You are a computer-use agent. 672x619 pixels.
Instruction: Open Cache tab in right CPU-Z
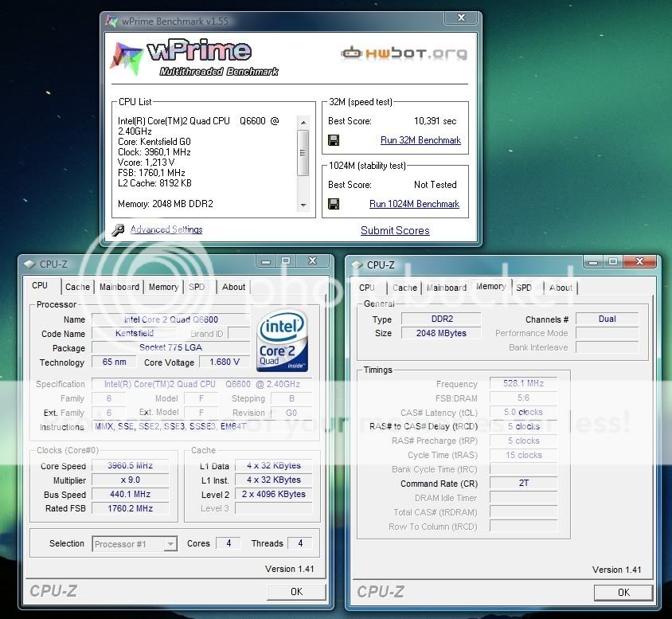[404, 288]
